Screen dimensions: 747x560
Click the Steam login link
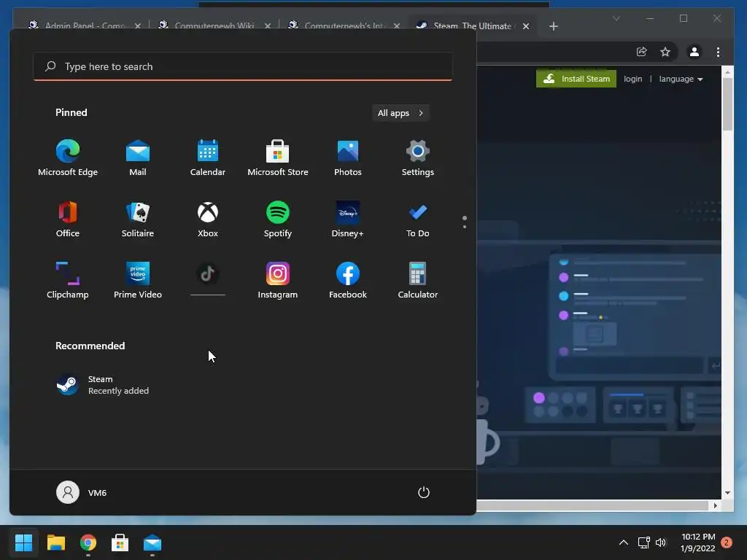[x=632, y=79]
